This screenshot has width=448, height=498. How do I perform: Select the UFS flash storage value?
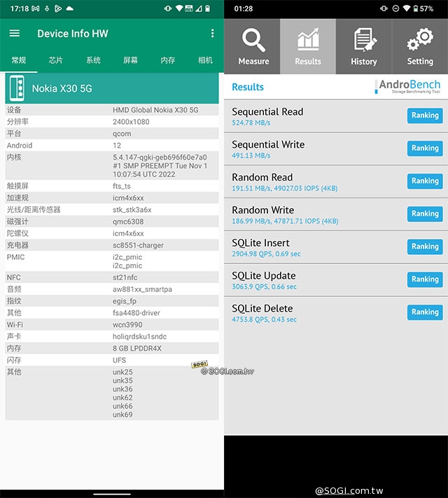(119, 360)
